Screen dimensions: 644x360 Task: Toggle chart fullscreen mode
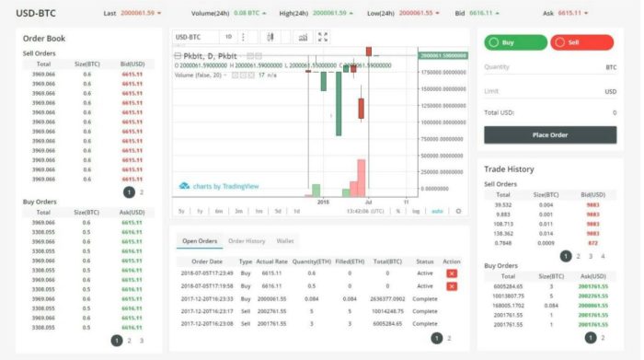[x=323, y=38]
